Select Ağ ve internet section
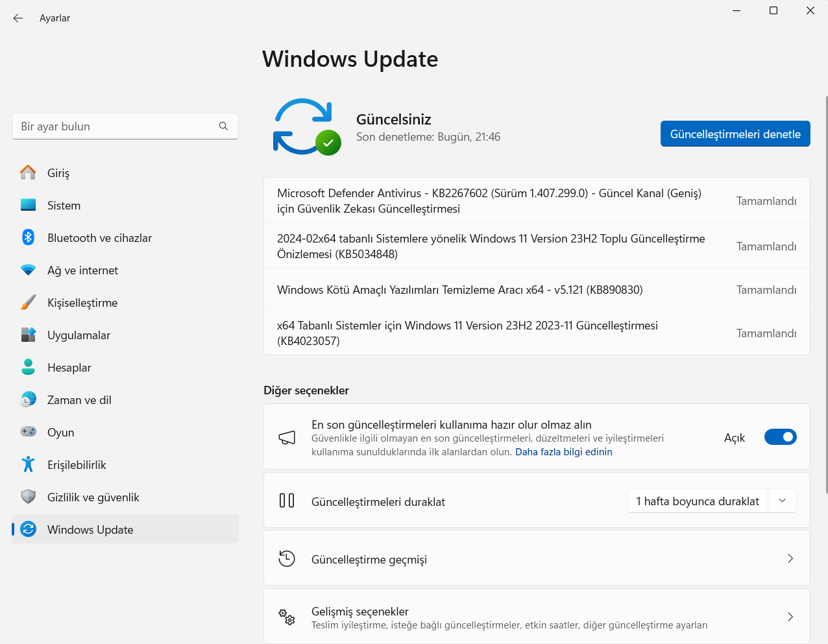The height and width of the screenshot is (644, 828). pos(125,270)
